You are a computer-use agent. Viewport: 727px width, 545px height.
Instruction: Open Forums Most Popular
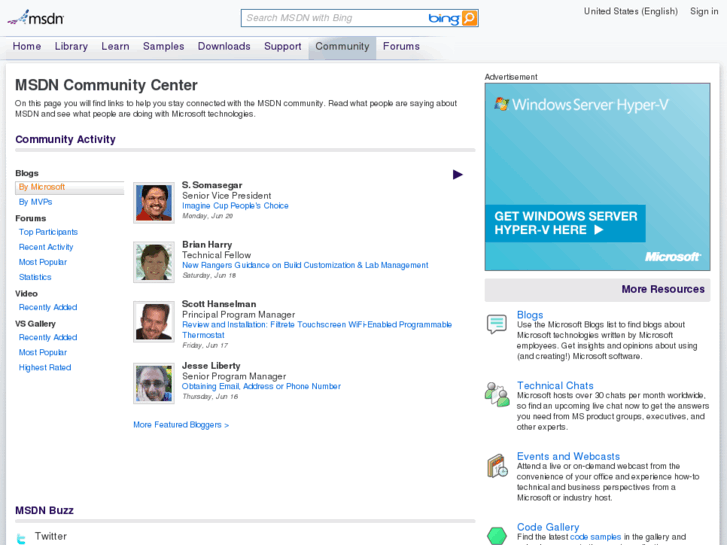pos(43,262)
